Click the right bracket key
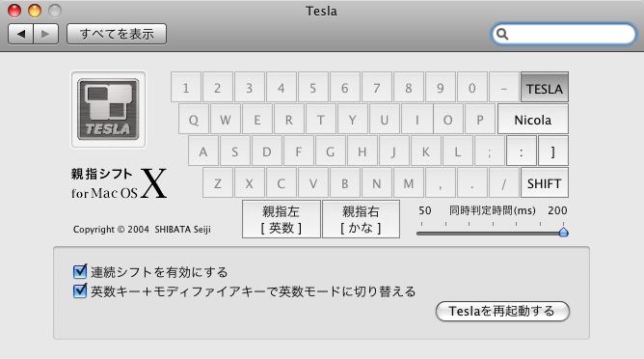This screenshot has width=644, height=359. (553, 152)
